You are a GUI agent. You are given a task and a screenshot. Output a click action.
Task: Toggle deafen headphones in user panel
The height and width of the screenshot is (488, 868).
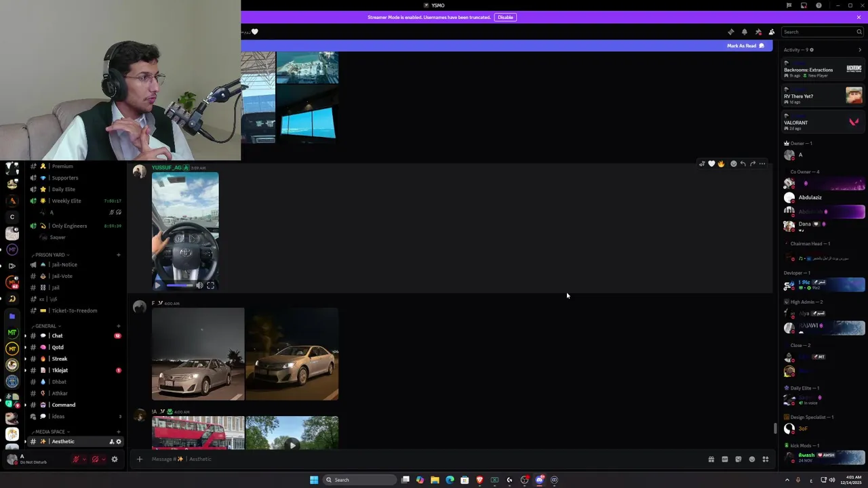[x=95, y=459]
